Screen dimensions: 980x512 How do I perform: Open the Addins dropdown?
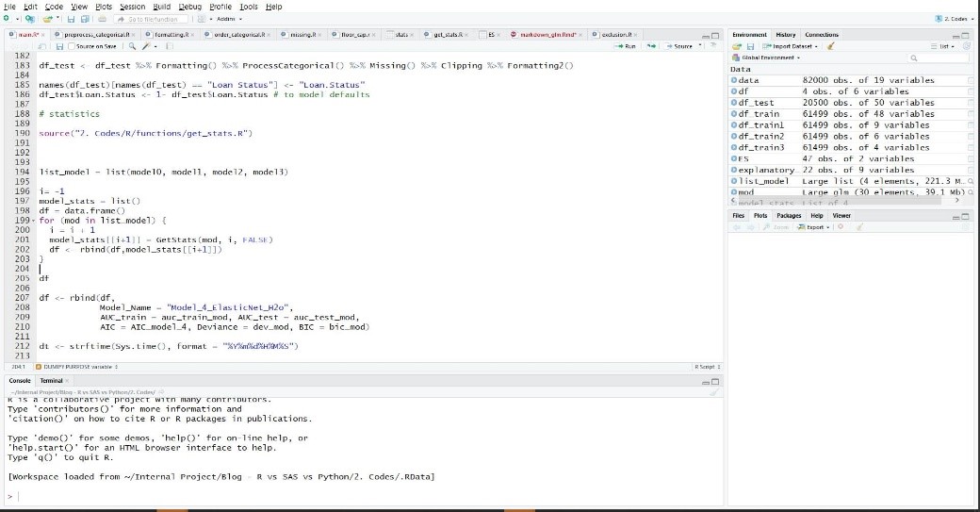229,19
